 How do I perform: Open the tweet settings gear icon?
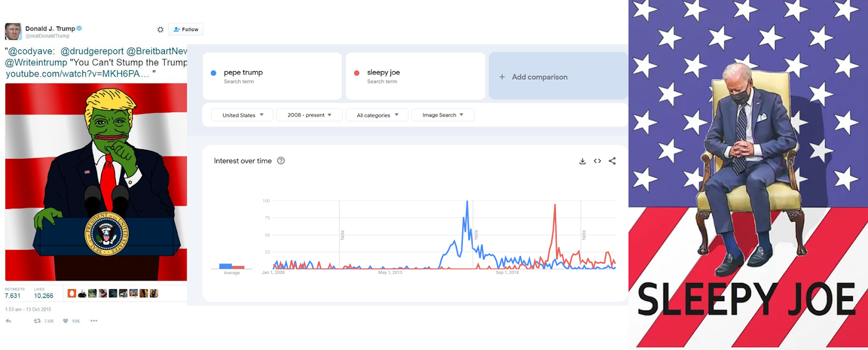[x=160, y=30]
